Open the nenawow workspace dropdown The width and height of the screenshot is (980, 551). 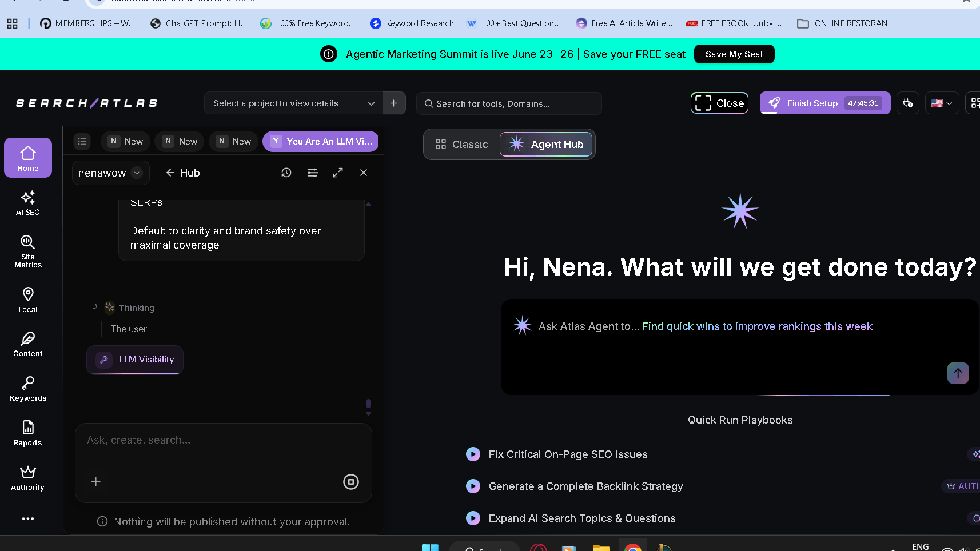click(x=110, y=173)
